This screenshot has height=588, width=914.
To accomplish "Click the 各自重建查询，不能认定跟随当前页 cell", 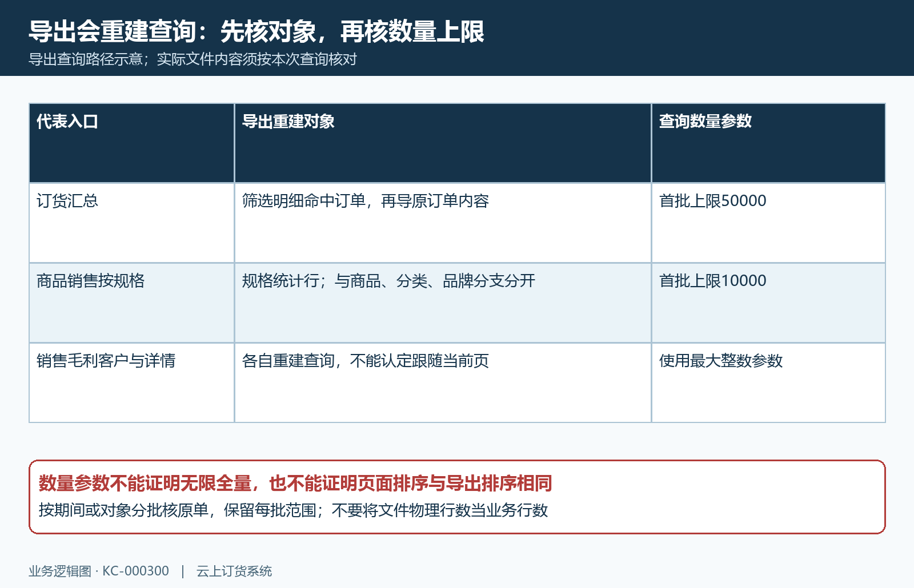I will (443, 382).
